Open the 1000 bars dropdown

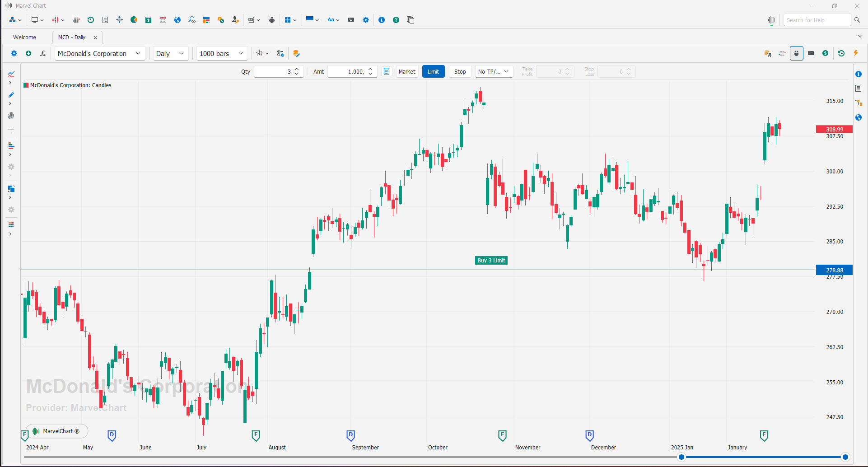click(x=222, y=53)
